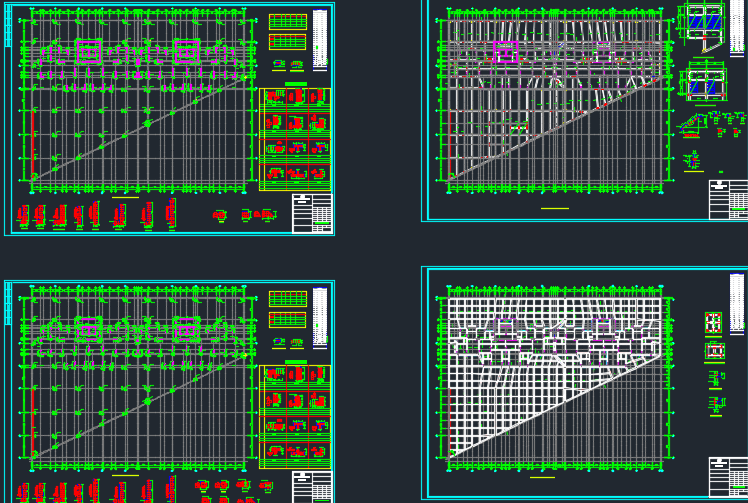This screenshot has width=748, height=503.
Task: Click the second red section detail in bottom-right sheet
Action: point(715,351)
